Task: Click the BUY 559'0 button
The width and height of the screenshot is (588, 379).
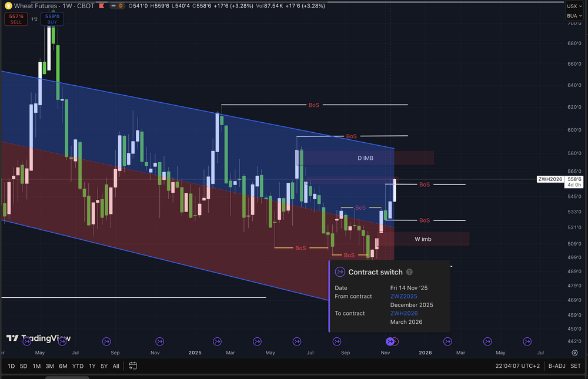Action: [52, 19]
